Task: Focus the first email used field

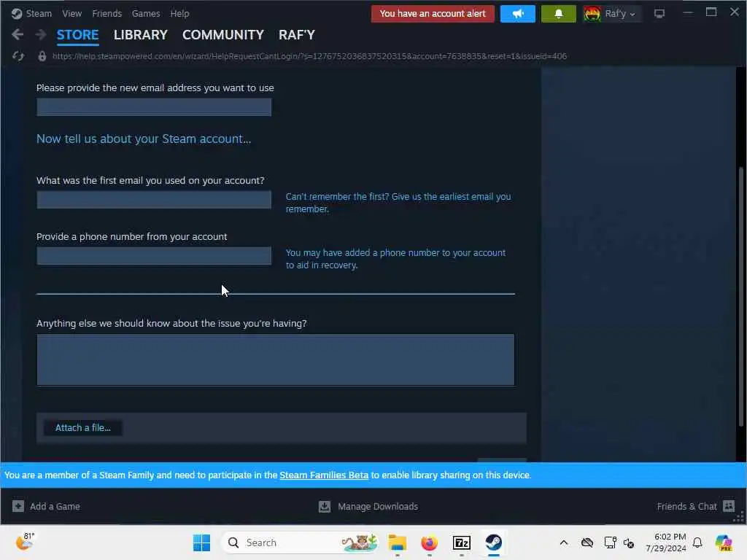Action: pyautogui.click(x=154, y=200)
